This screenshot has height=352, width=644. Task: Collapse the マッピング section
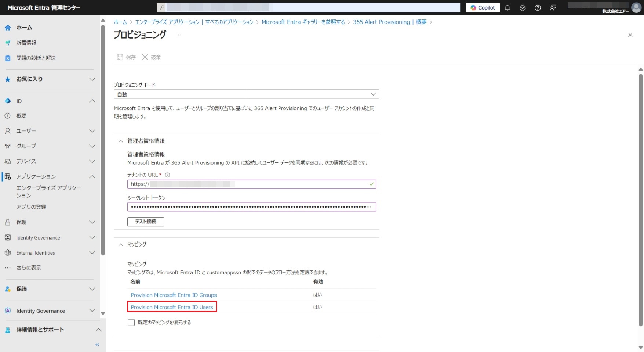tap(120, 244)
